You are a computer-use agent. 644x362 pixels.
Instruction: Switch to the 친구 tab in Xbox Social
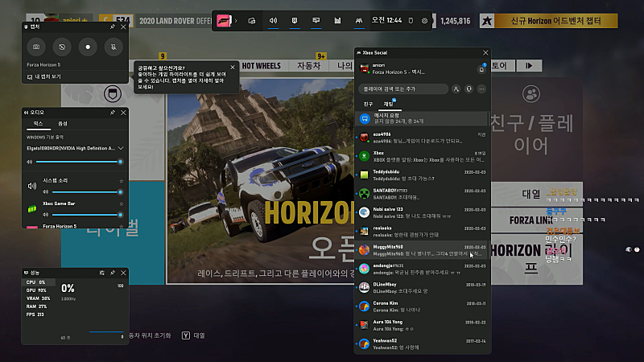(368, 105)
